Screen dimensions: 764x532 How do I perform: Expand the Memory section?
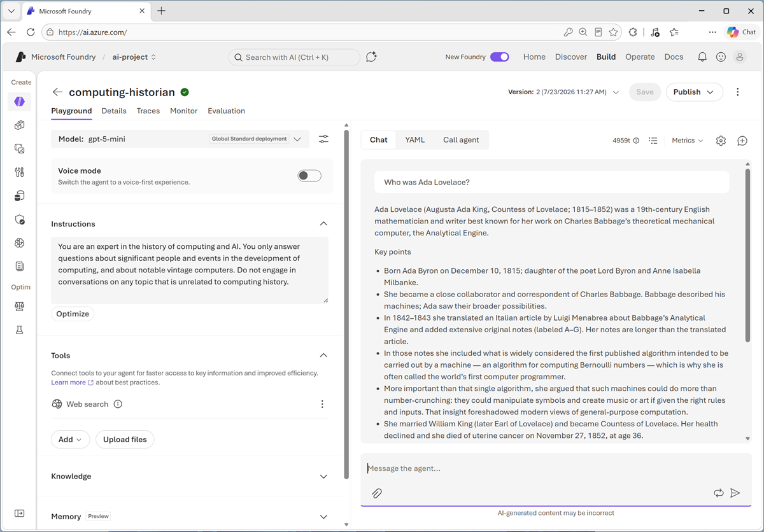point(323,517)
